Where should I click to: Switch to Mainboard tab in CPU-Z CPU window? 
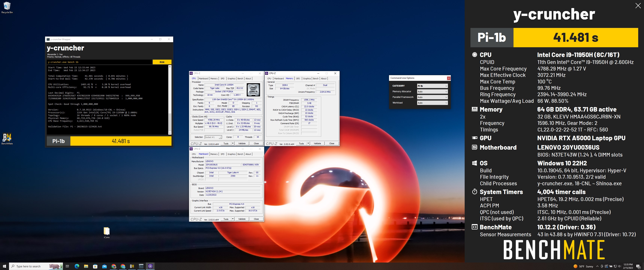pos(203,79)
